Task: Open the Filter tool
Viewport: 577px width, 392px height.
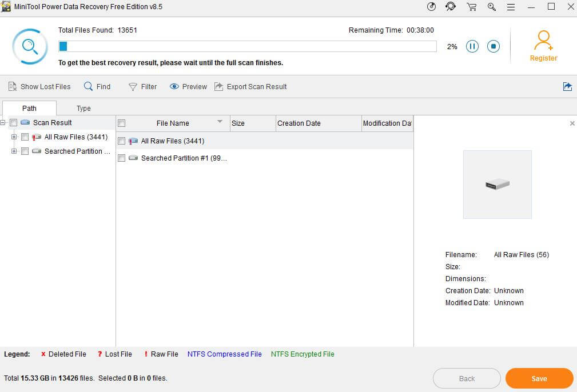Action: pos(142,87)
